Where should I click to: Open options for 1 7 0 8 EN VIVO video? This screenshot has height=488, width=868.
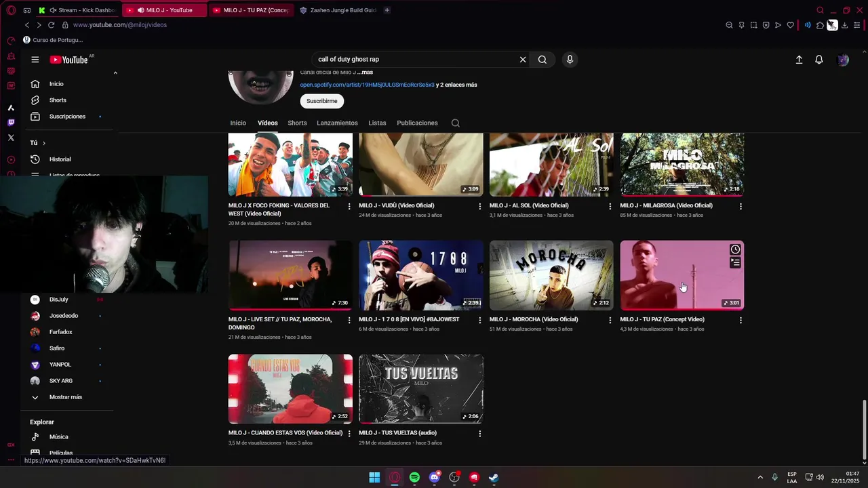[x=479, y=320]
